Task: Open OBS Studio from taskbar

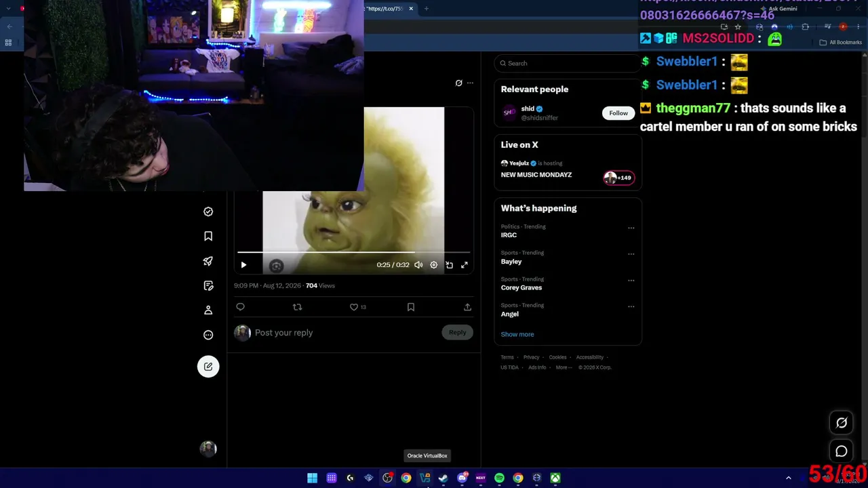Action: (387, 478)
